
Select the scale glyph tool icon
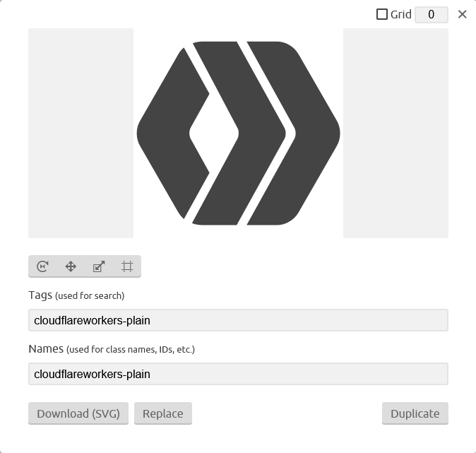(x=99, y=266)
